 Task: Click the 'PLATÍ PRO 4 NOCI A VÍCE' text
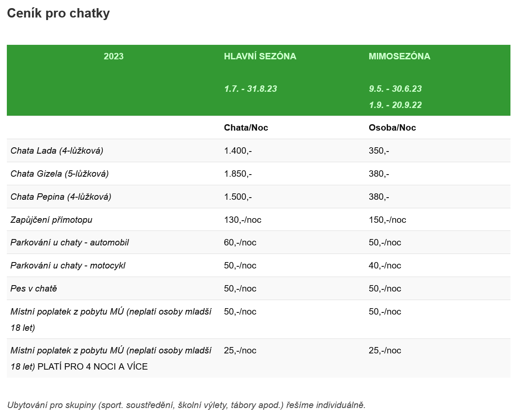click(x=93, y=367)
